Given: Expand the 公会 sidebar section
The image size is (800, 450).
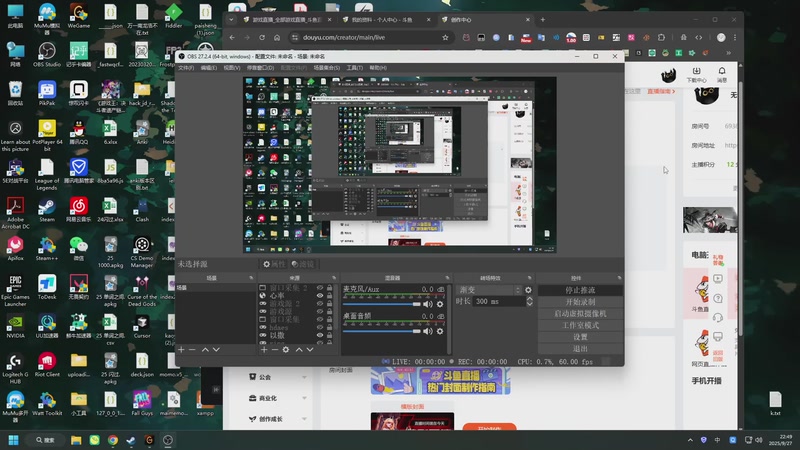Looking at the screenshot, I should point(279,377).
